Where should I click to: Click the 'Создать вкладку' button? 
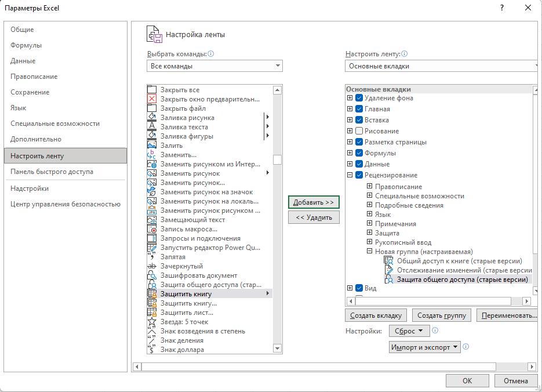[x=376, y=315]
